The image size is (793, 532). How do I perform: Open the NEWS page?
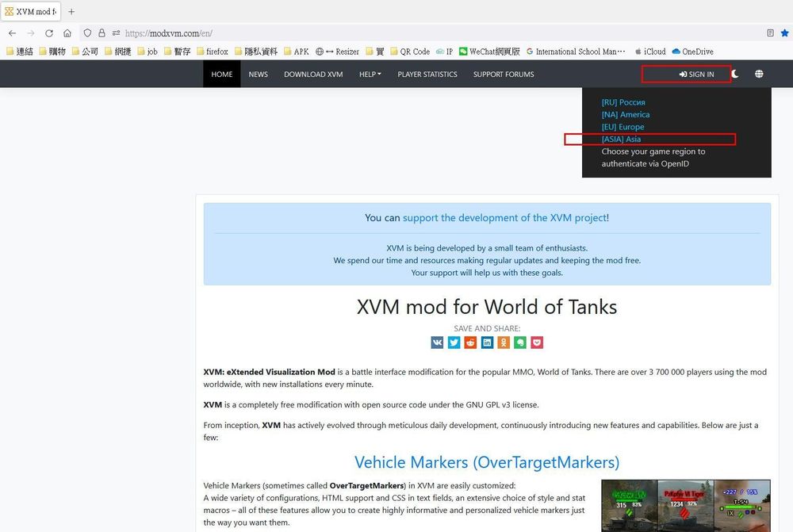(x=258, y=75)
